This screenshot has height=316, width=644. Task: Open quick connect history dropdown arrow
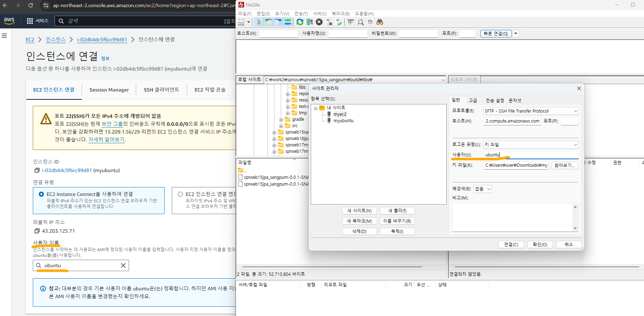point(516,33)
